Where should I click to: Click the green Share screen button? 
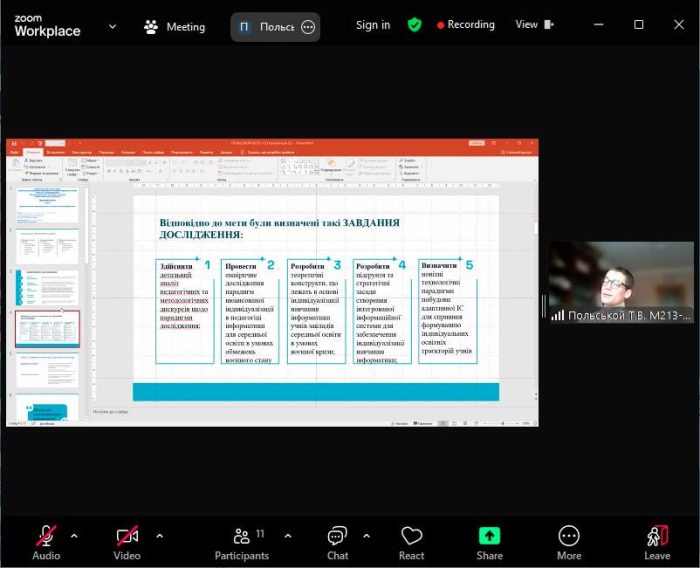coord(489,541)
